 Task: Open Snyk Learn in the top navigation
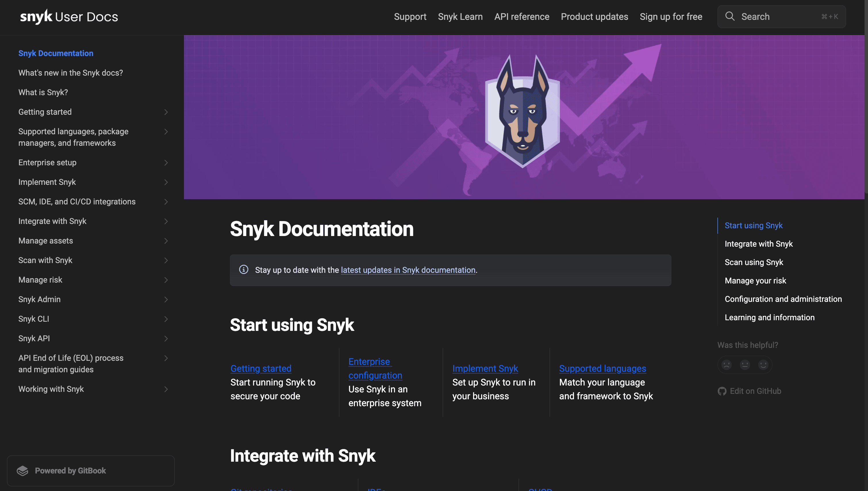point(460,16)
